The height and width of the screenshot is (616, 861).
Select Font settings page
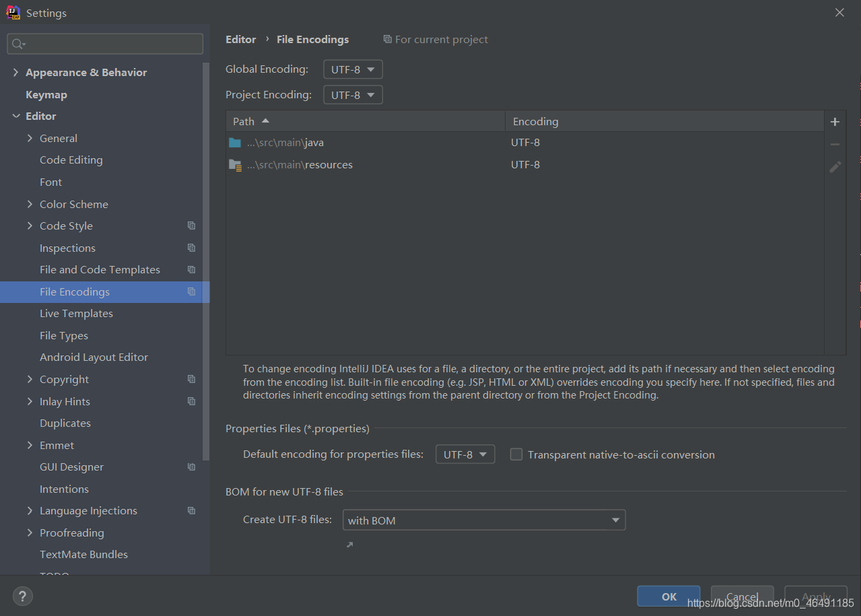(x=50, y=182)
